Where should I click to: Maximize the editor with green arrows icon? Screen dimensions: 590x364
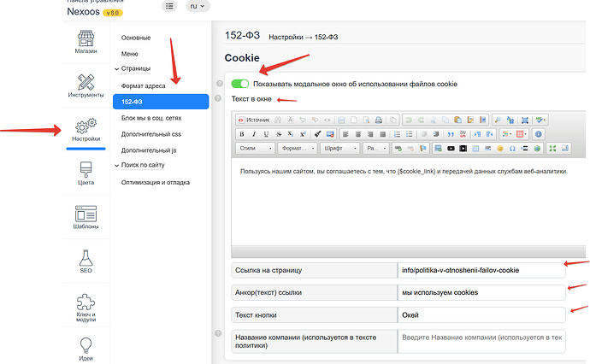(x=552, y=149)
